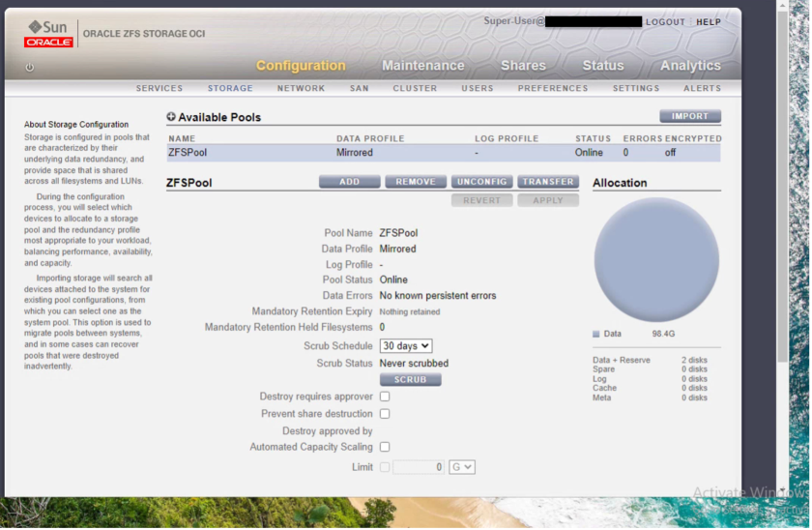Click the Limit value input field

[x=419, y=467]
